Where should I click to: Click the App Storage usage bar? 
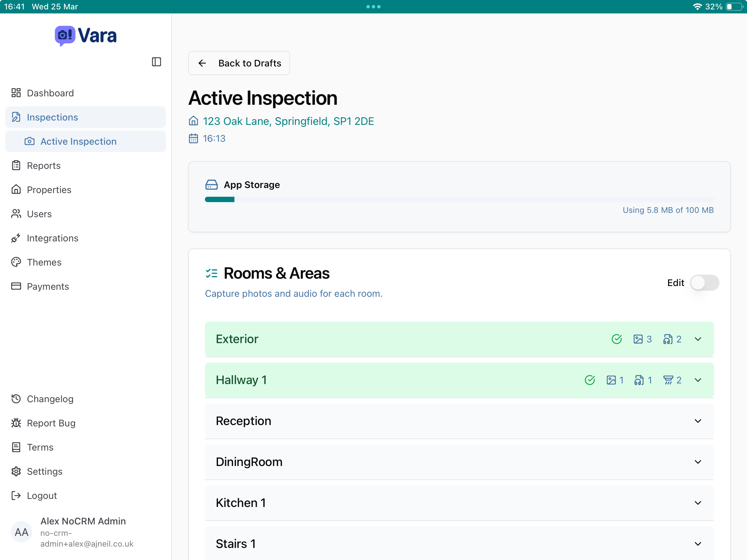coord(459,199)
